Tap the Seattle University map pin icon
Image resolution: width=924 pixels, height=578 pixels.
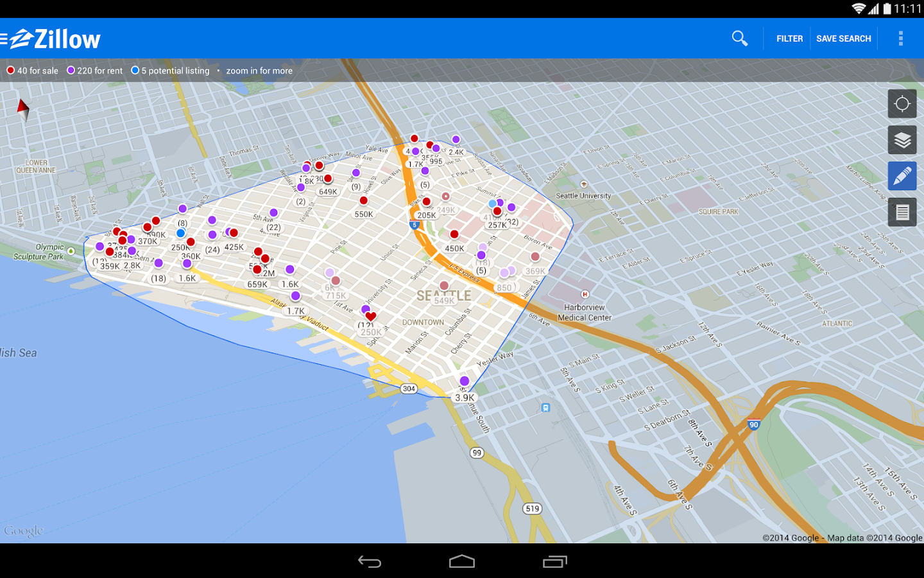point(584,185)
